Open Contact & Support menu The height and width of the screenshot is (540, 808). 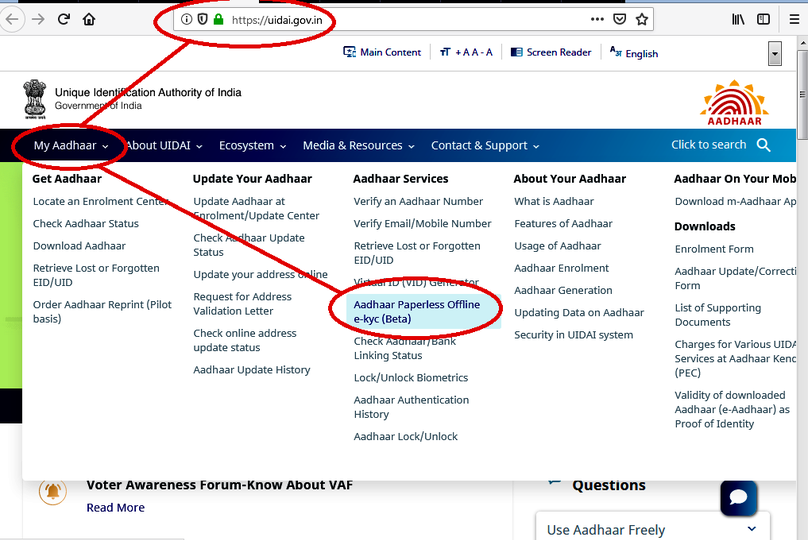485,146
